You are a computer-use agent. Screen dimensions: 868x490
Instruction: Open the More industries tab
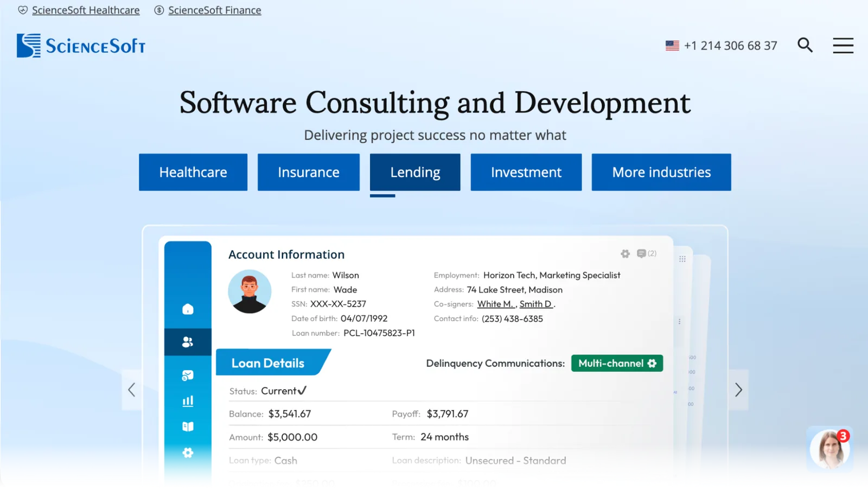click(661, 172)
